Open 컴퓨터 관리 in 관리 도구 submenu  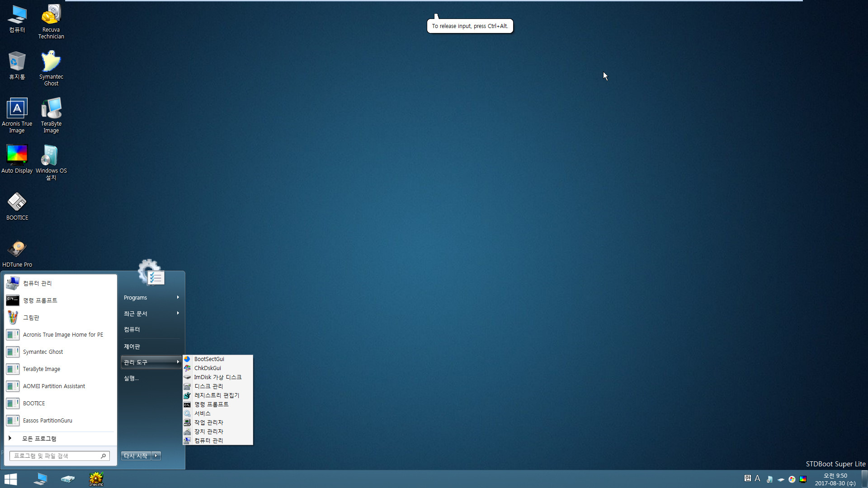(218, 441)
